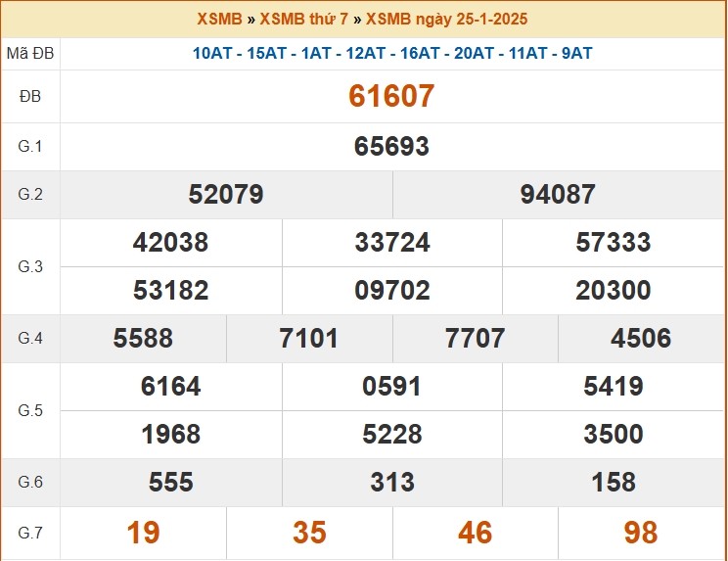Viewport: 728px width, 561px height.
Task: Select fifth prize number 1968
Action: click(170, 435)
